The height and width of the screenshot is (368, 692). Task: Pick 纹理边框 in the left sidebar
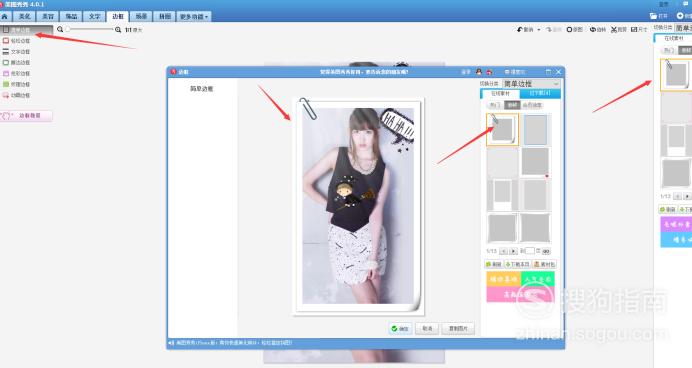(x=17, y=84)
